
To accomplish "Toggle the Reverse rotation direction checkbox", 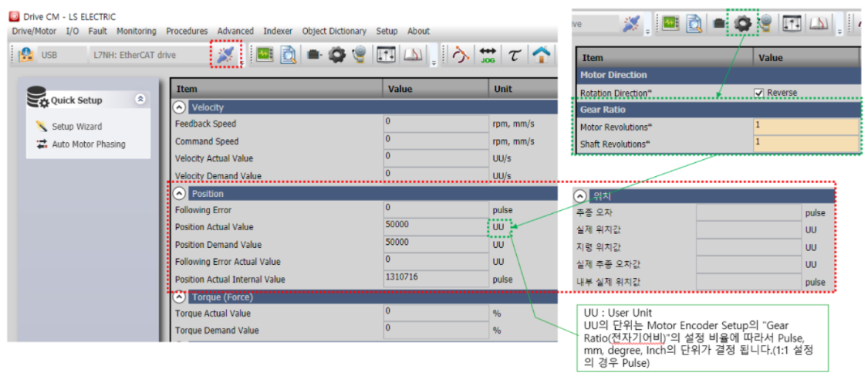I will pos(759,93).
